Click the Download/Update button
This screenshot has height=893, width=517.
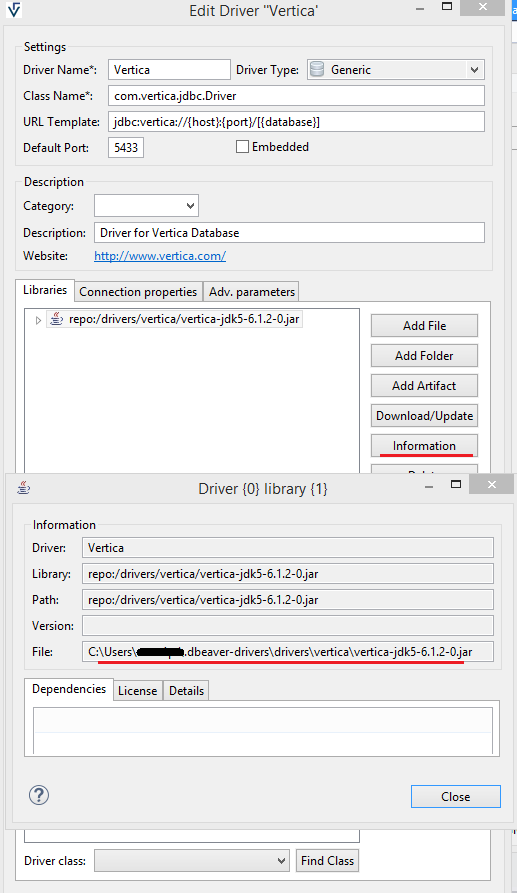424,416
